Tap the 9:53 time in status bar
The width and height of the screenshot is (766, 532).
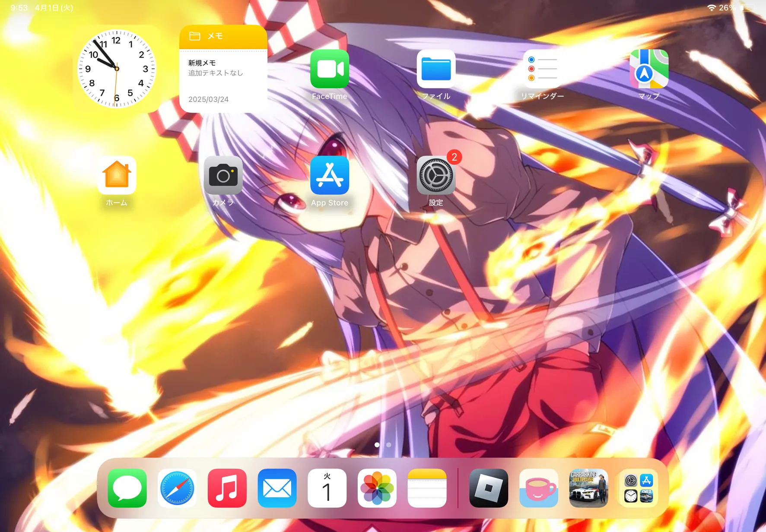19,8
